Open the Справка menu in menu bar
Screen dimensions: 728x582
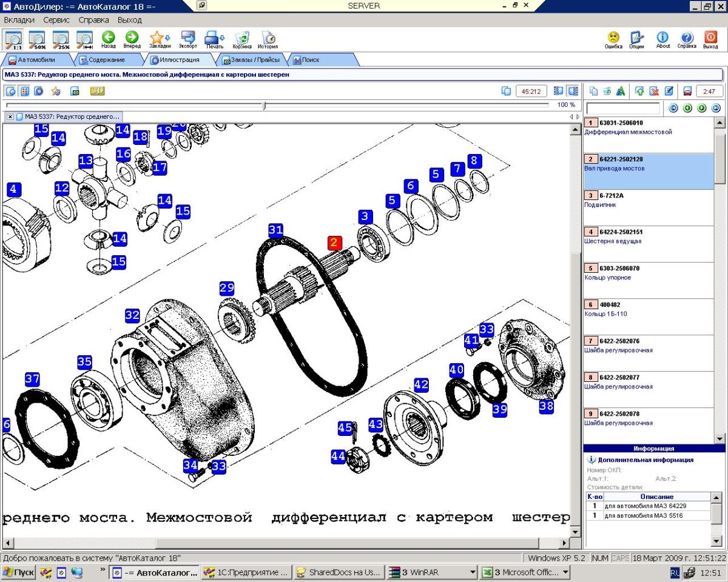(93, 20)
